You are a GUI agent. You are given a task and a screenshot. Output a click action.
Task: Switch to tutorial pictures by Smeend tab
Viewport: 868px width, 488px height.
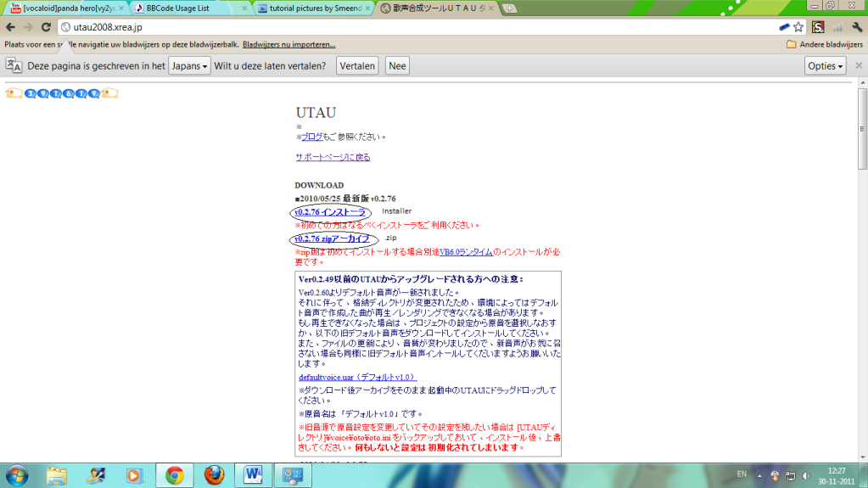[x=314, y=8]
